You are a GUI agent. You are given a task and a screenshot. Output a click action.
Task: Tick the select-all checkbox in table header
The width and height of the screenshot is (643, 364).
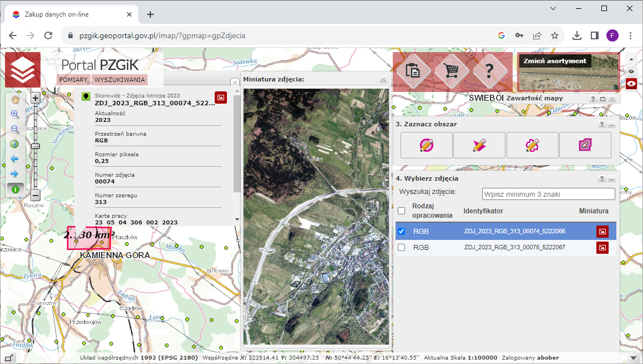pyautogui.click(x=402, y=211)
